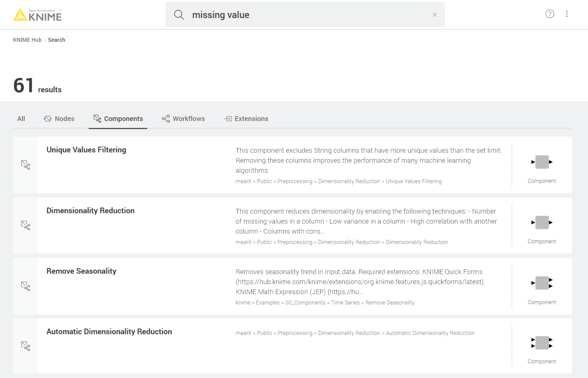The image size is (588, 378).
Task: Switch to the Workflows tab
Action: pos(183,119)
